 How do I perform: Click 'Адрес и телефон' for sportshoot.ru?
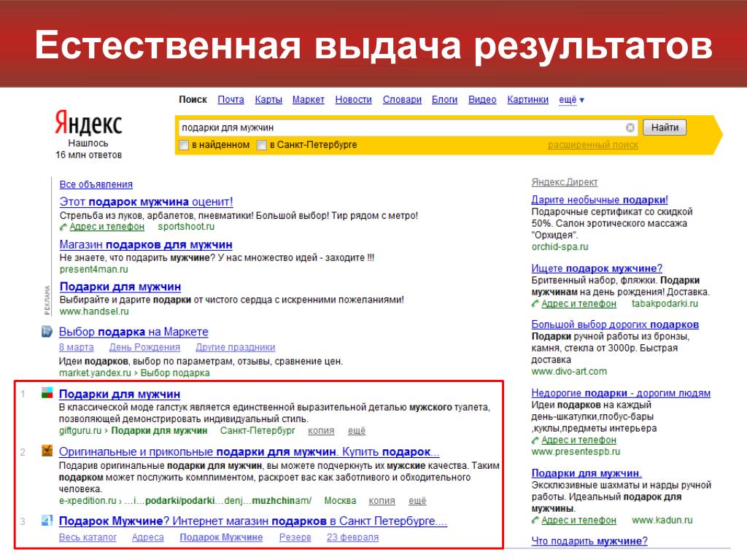[107, 227]
